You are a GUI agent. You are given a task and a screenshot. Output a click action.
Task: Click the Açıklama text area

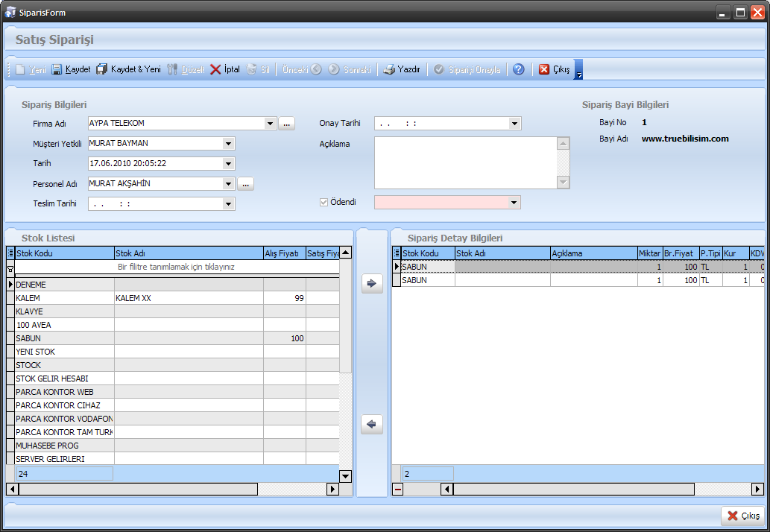[x=465, y=162]
